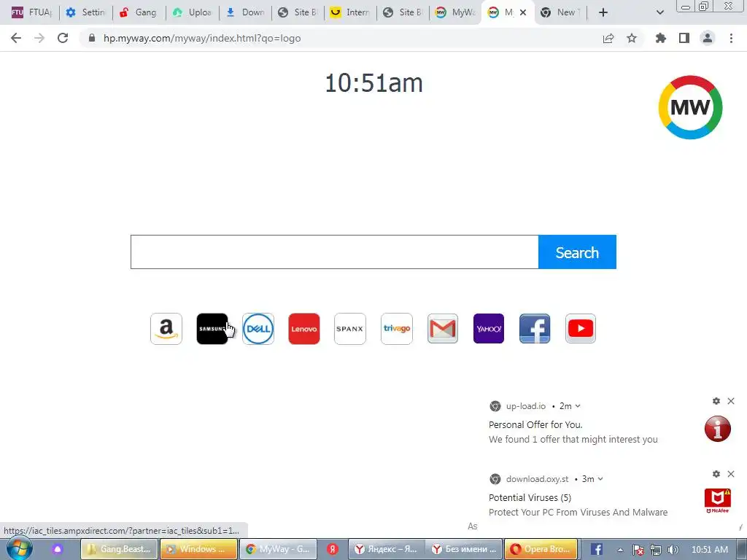Open the Potential Viruses (5) notification
This screenshot has height=560, width=747.
tap(578, 505)
